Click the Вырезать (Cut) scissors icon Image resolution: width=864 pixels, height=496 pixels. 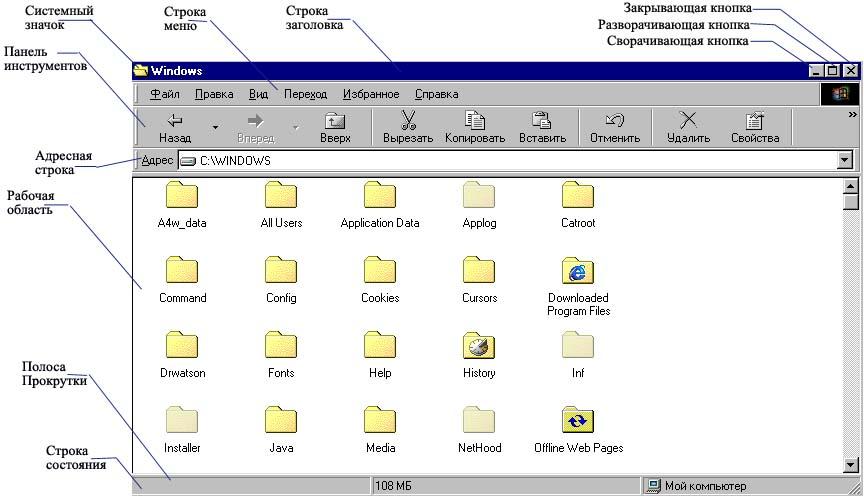pyautogui.click(x=408, y=121)
